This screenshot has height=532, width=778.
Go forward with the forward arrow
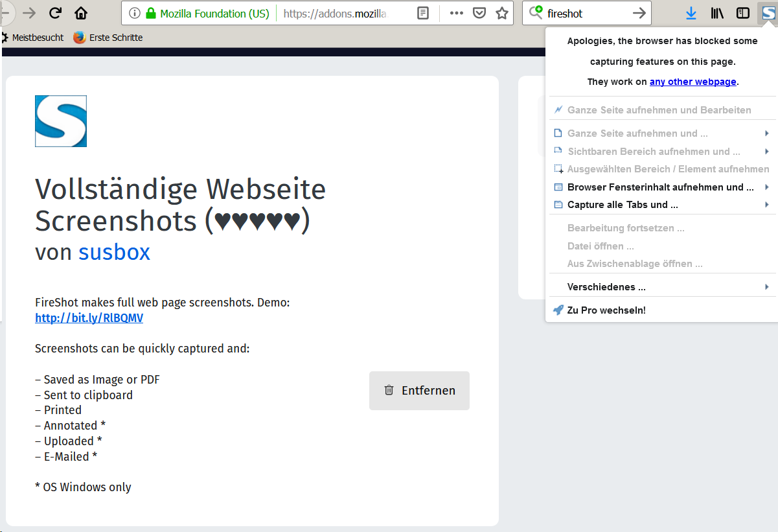(29, 13)
